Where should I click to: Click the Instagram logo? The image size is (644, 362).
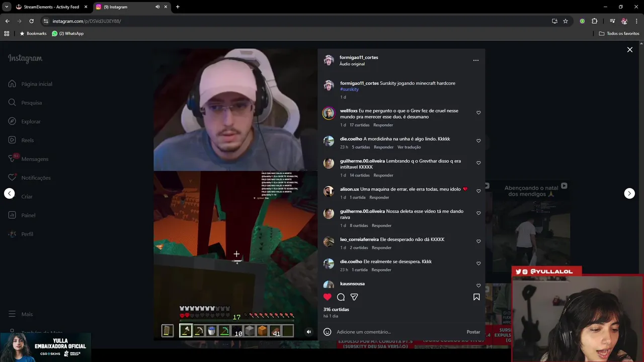pyautogui.click(x=25, y=58)
